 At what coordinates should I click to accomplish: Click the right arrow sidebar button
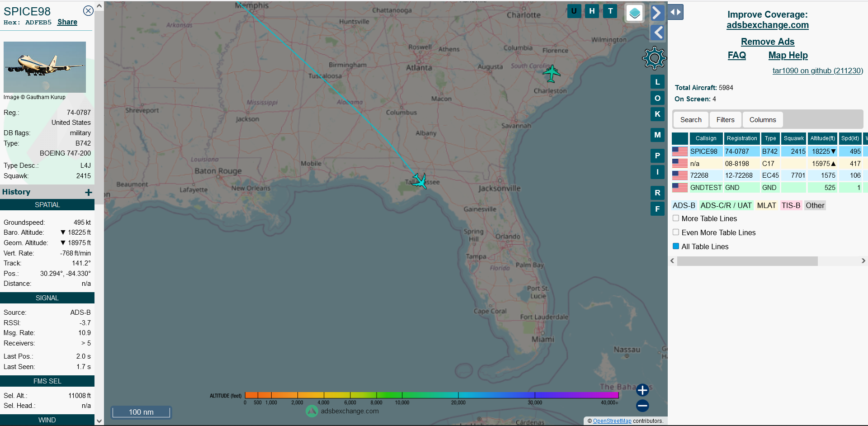pos(657,13)
